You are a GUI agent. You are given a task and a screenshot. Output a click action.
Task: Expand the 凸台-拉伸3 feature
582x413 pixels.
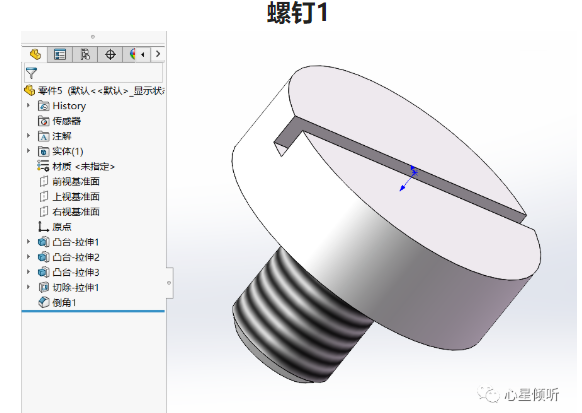coord(28,272)
